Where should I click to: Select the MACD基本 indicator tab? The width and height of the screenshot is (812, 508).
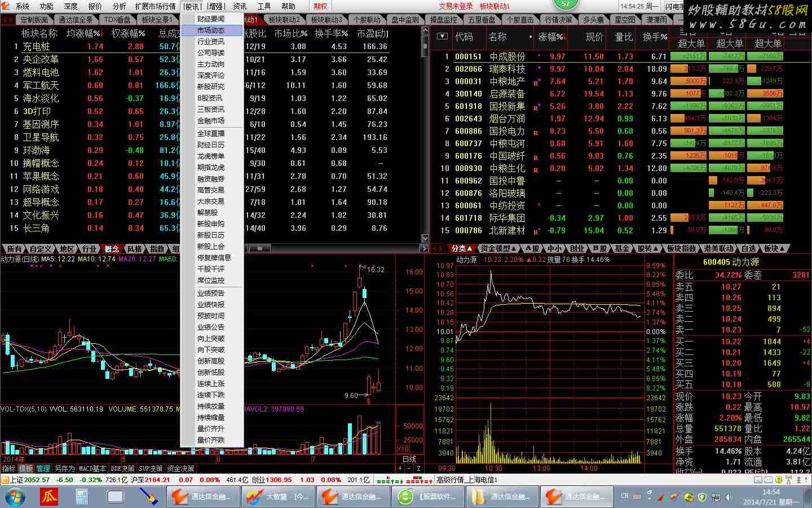(x=92, y=468)
